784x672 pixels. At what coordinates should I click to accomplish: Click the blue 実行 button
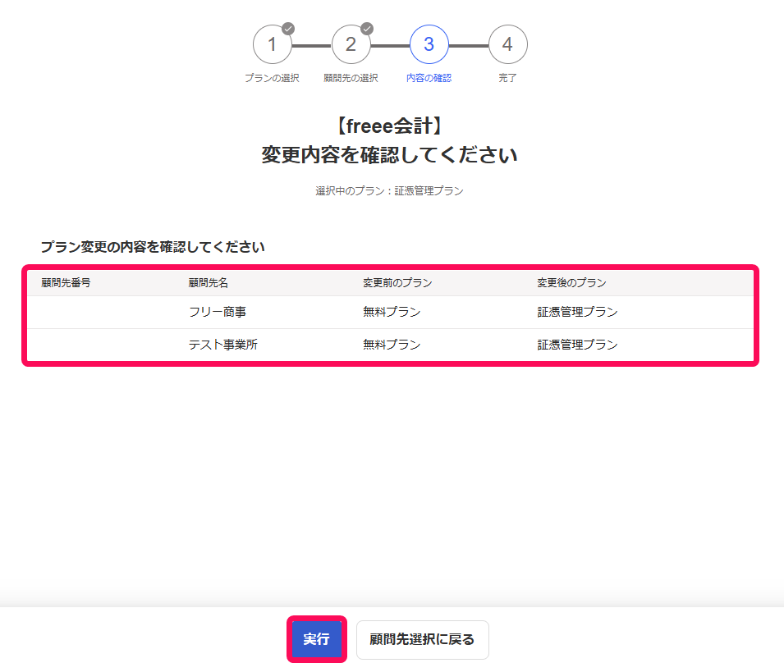click(317, 639)
